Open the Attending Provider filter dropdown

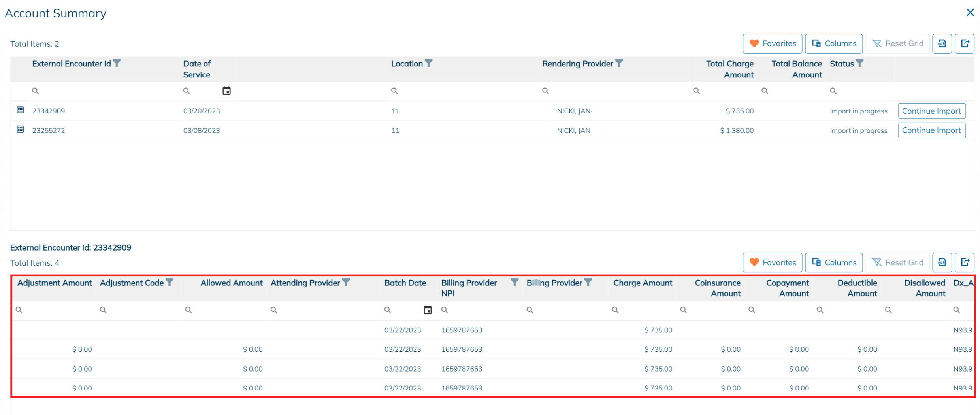coord(346,282)
